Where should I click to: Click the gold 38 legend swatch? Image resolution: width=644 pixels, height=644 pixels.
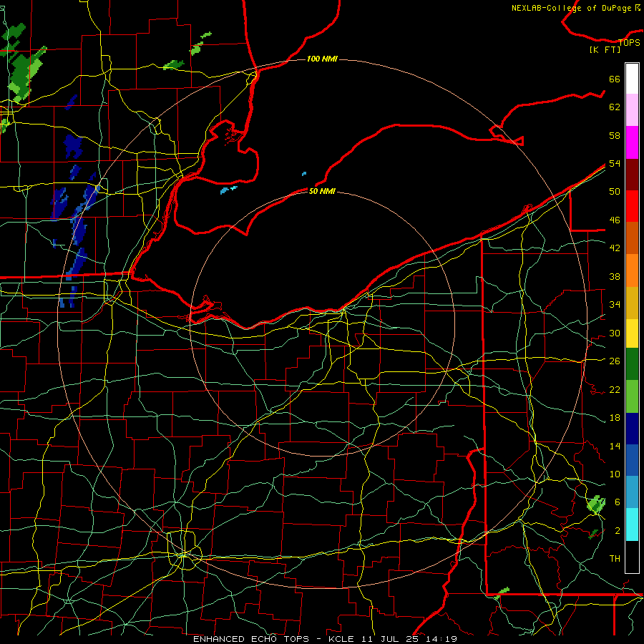pos(632,302)
